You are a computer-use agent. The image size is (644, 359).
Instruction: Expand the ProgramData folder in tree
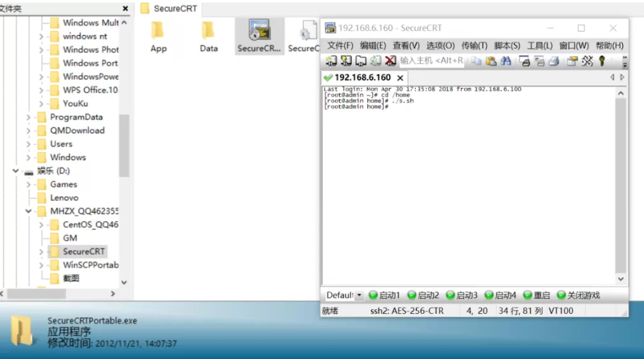click(x=29, y=118)
